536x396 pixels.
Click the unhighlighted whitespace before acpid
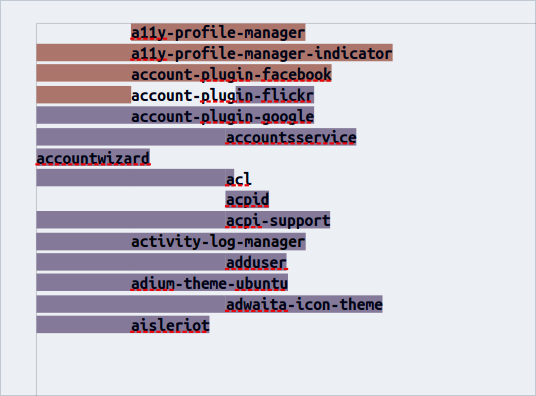click(131, 200)
